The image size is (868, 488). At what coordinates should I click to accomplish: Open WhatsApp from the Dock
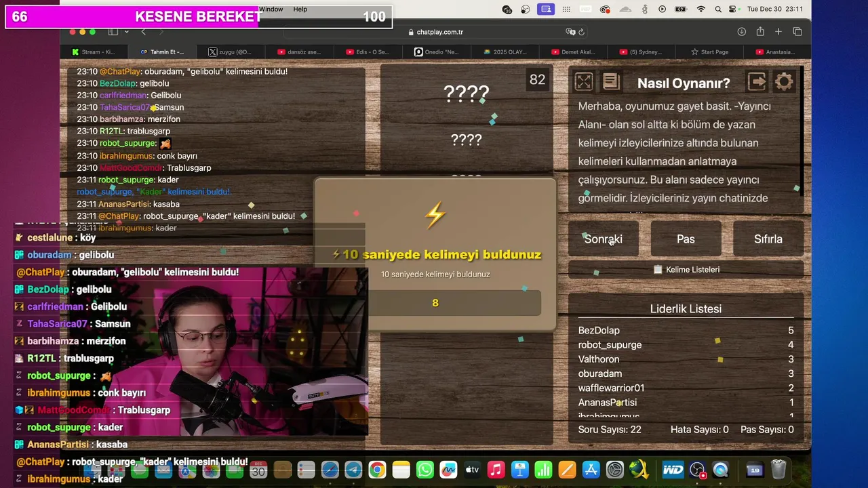point(425,470)
